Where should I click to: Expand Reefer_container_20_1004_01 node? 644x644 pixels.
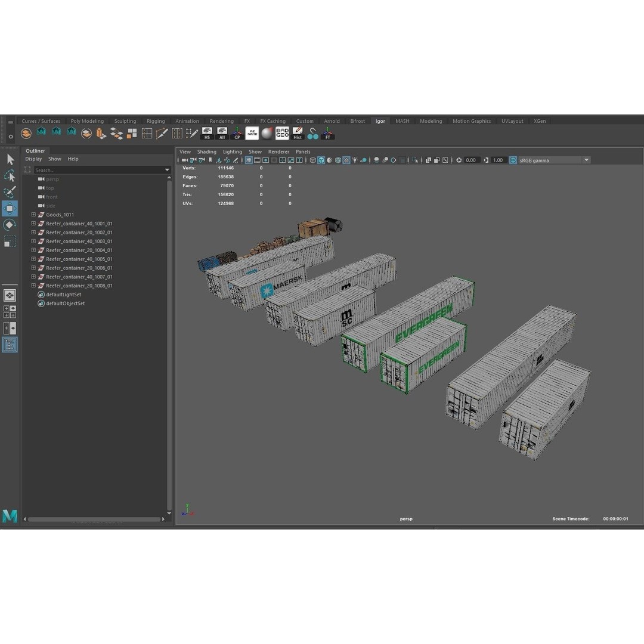pyautogui.click(x=33, y=250)
